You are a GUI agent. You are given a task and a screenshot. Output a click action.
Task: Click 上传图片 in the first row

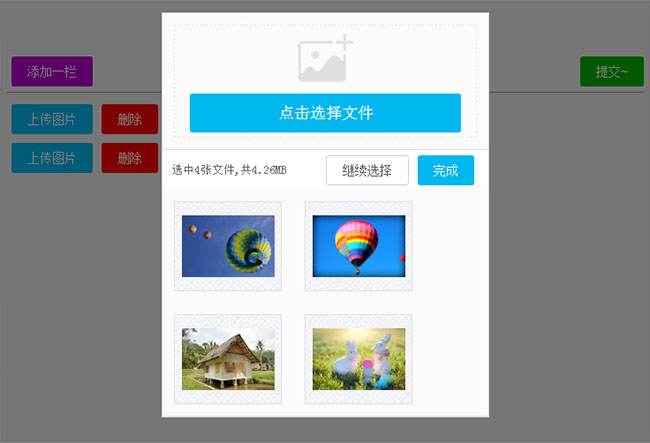click(52, 119)
